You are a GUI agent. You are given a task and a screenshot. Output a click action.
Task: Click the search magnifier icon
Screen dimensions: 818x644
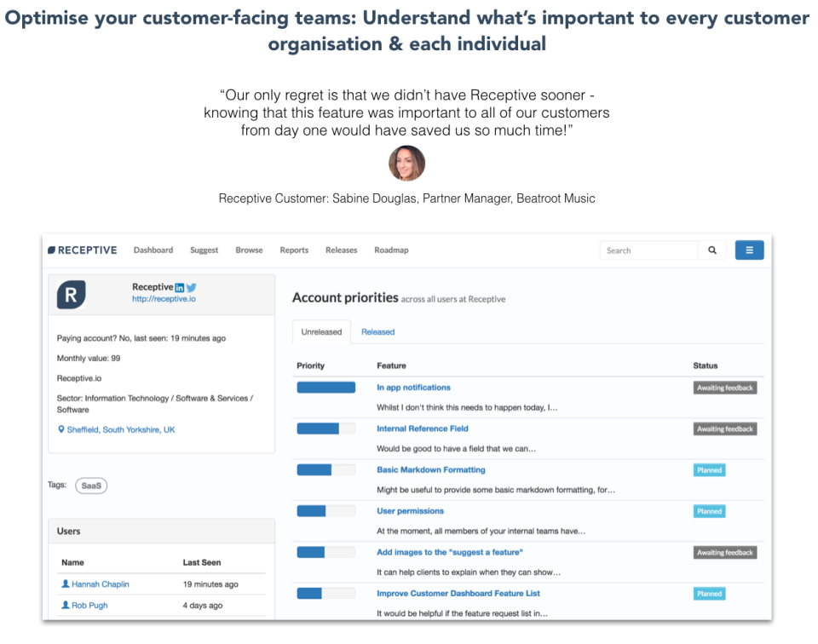[712, 250]
